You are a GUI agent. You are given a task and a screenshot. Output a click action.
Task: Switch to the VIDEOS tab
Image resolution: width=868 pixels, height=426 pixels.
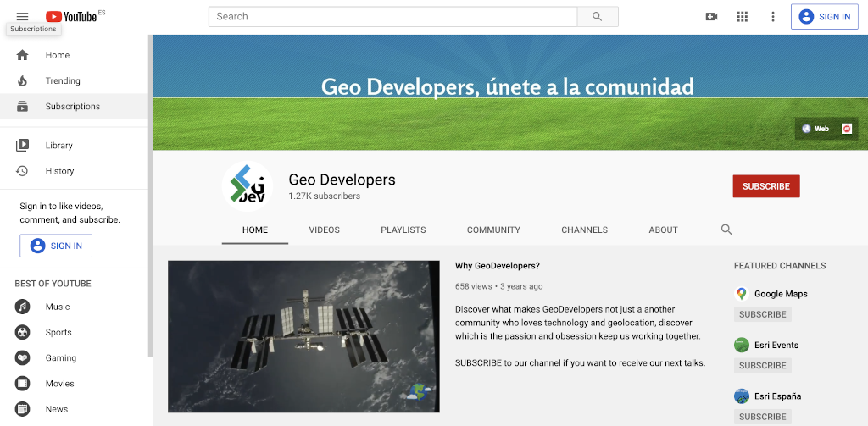click(x=325, y=230)
